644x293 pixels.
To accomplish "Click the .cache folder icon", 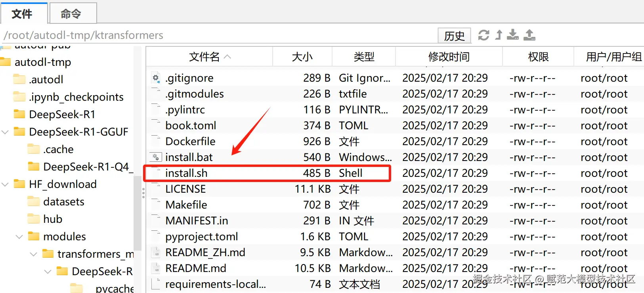I will pos(34,149).
